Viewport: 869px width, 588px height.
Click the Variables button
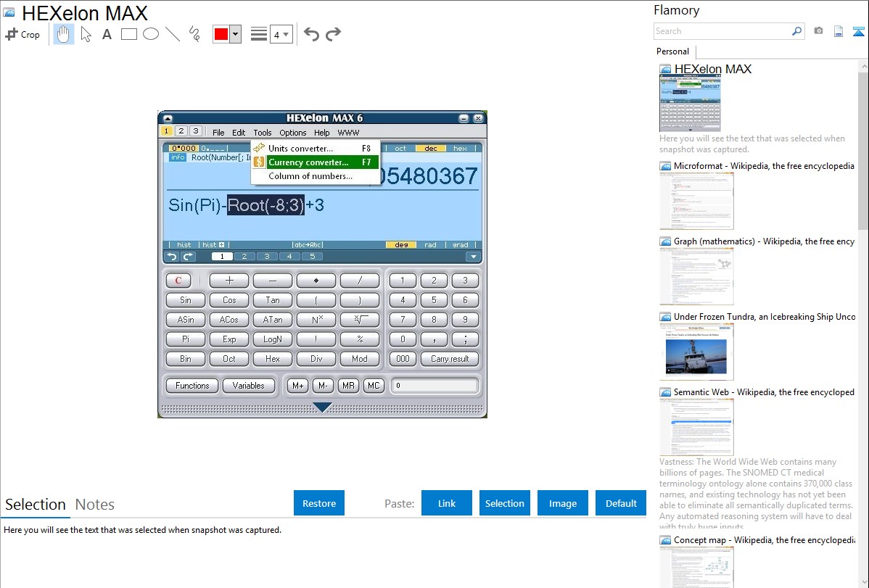[248, 386]
